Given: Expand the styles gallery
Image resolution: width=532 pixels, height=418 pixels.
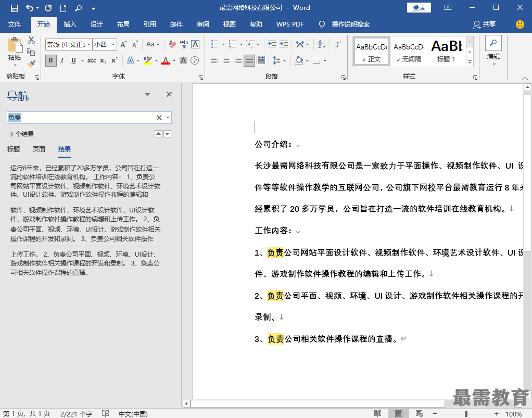Looking at the screenshot, I should click(x=470, y=62).
